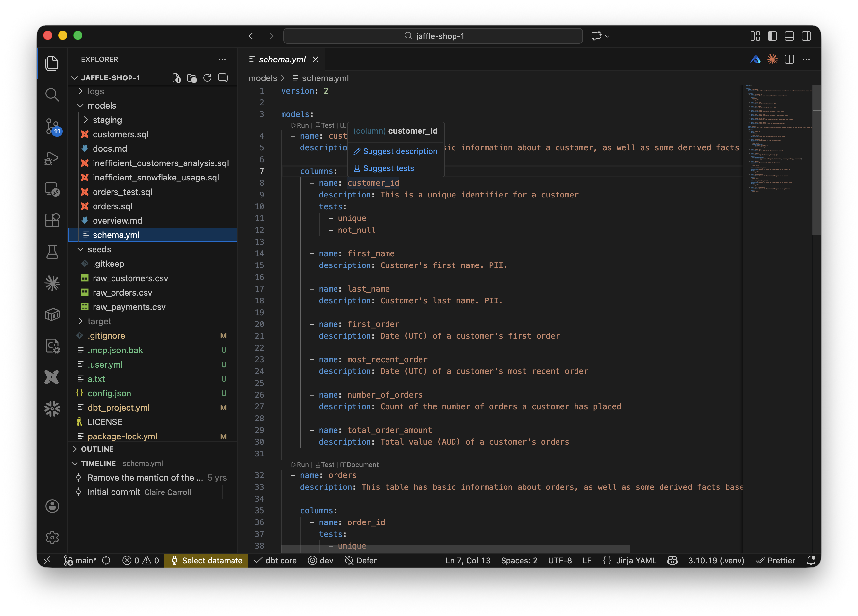Click the main* branch in status bar
This screenshot has width=858, height=616.
(x=80, y=560)
